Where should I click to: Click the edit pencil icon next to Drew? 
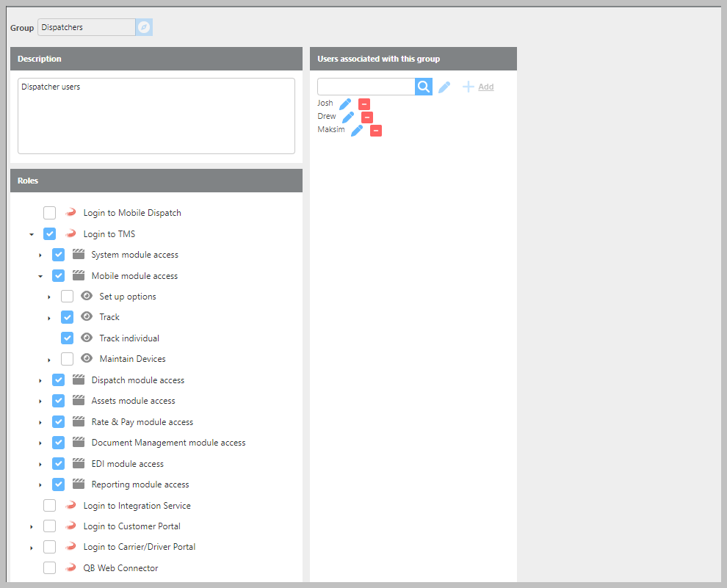[x=348, y=117]
